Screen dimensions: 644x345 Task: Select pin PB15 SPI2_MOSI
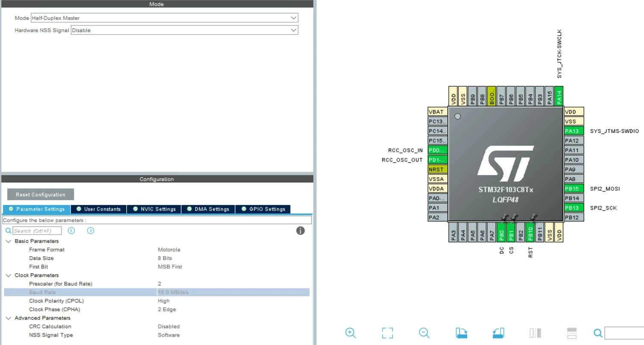pyautogui.click(x=574, y=189)
